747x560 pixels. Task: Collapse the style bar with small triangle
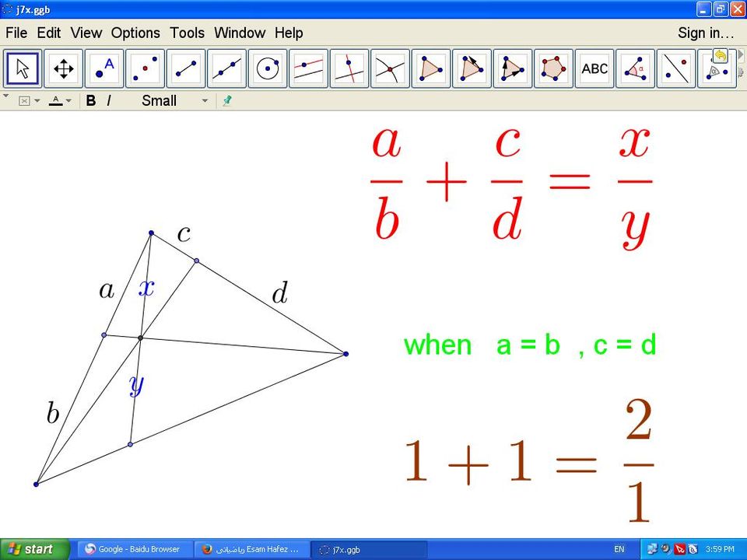(6, 96)
